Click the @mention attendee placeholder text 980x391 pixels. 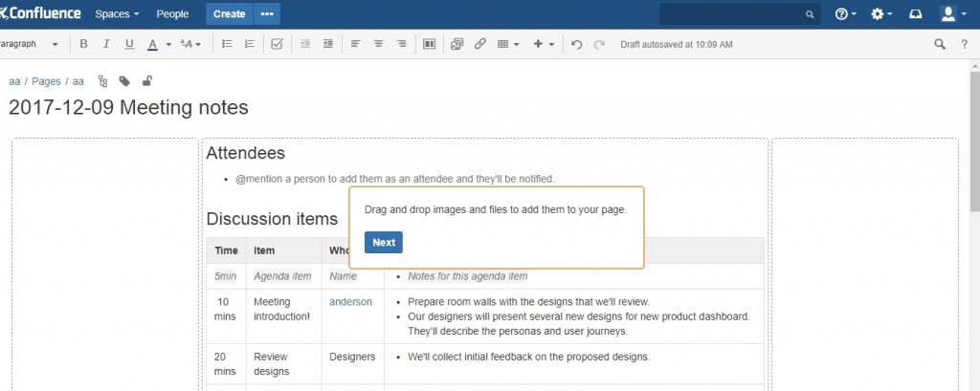(x=395, y=179)
